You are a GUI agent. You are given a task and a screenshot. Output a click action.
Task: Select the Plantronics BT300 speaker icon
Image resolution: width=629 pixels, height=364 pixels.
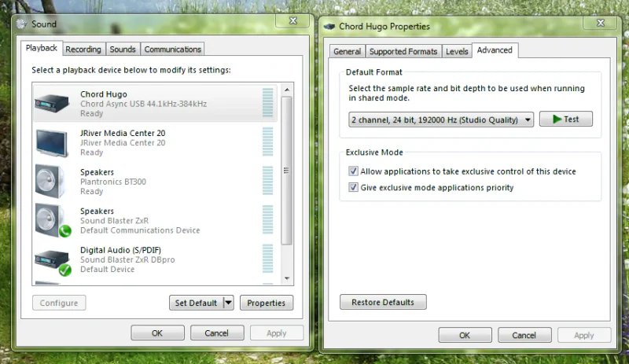(x=50, y=182)
